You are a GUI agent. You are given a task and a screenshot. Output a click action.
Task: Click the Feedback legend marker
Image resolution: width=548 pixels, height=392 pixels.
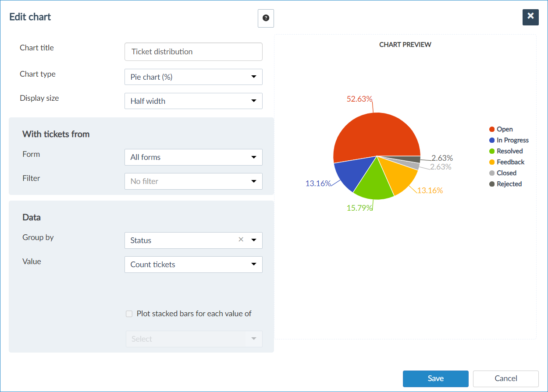coord(492,162)
